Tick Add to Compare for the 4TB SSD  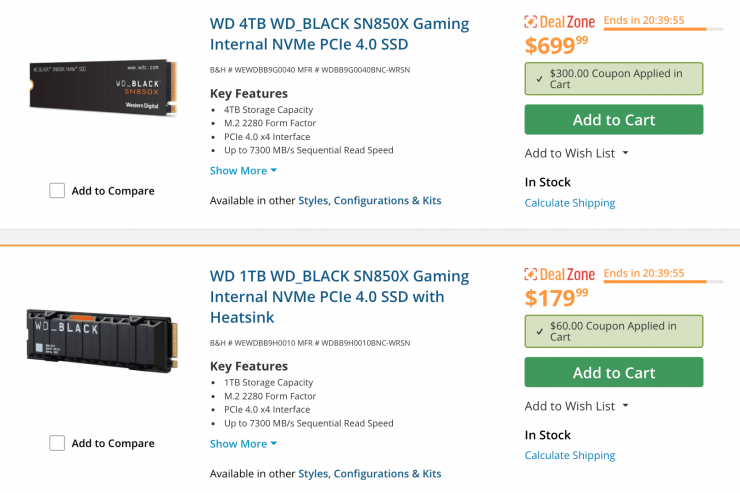pos(57,190)
